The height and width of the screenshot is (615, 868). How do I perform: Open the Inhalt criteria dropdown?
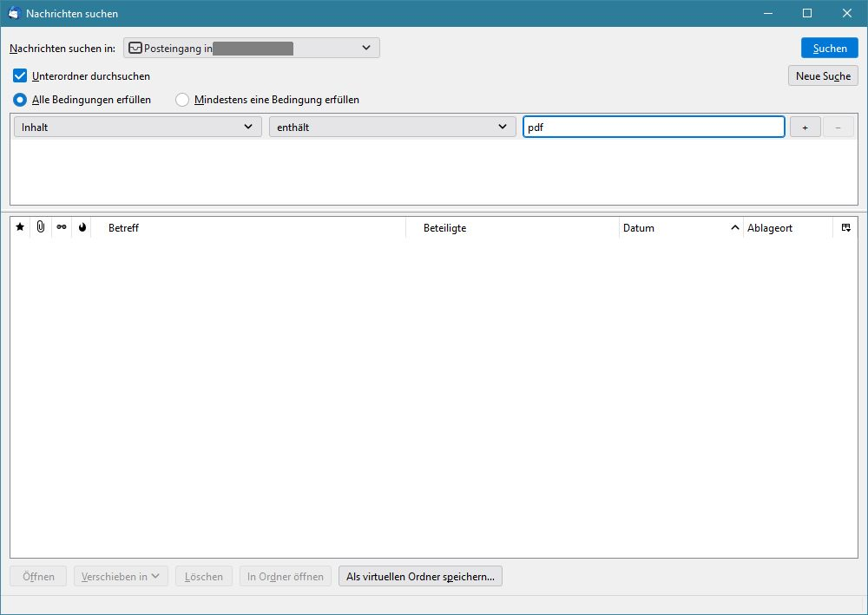tap(137, 128)
